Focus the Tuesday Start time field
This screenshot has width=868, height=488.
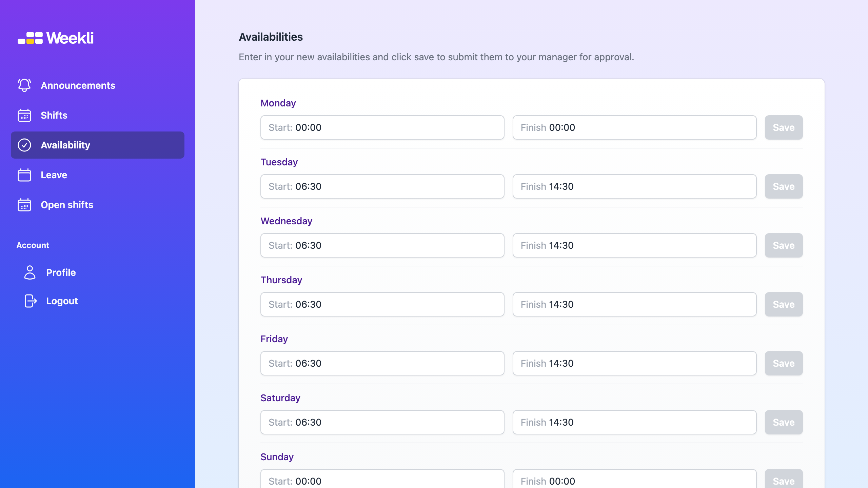pos(382,186)
